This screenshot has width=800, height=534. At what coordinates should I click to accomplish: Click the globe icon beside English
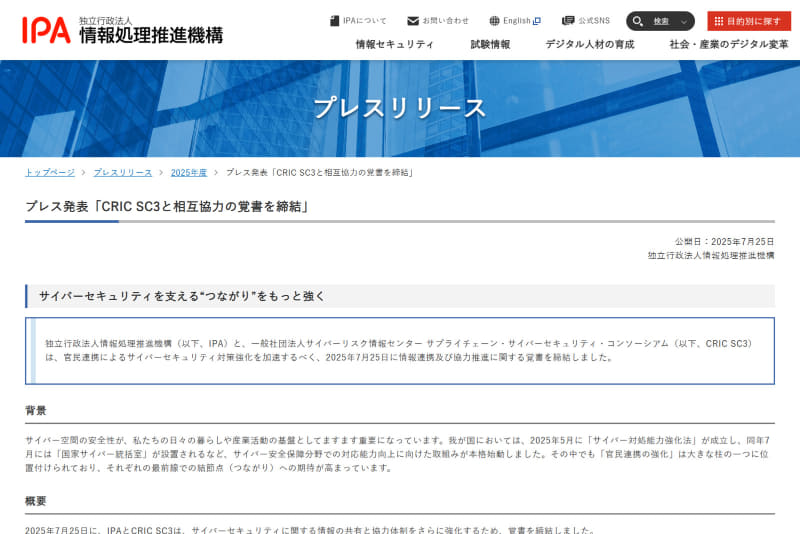(x=494, y=21)
